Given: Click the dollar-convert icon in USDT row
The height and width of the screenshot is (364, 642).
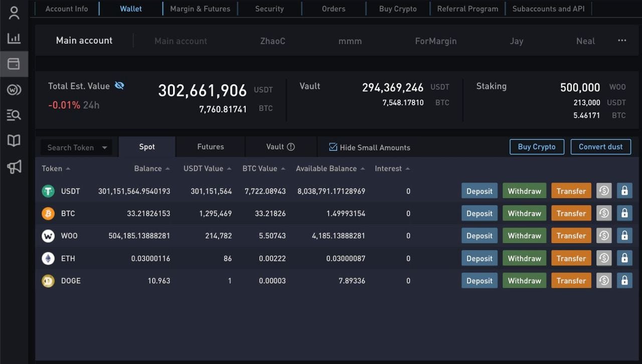Looking at the screenshot, I should [604, 191].
